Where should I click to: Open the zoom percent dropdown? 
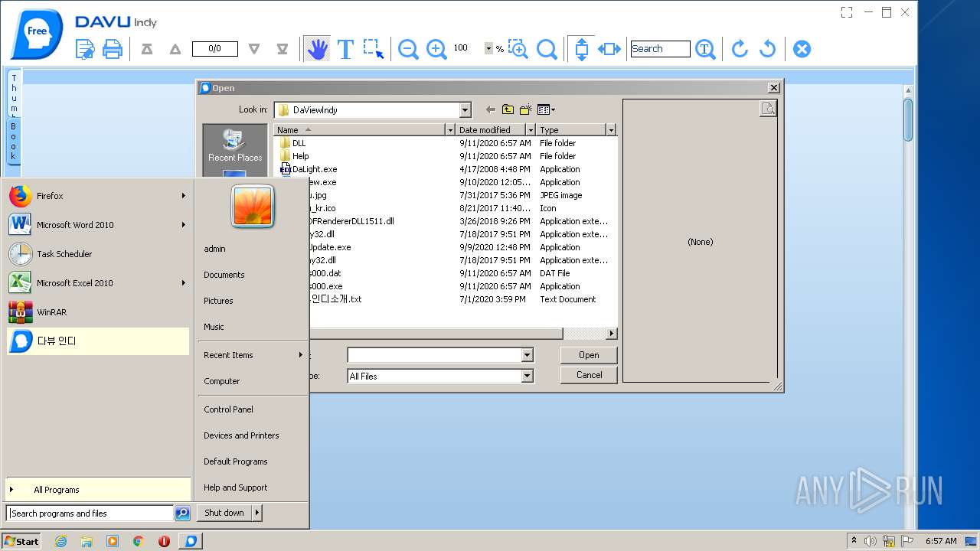(x=488, y=48)
